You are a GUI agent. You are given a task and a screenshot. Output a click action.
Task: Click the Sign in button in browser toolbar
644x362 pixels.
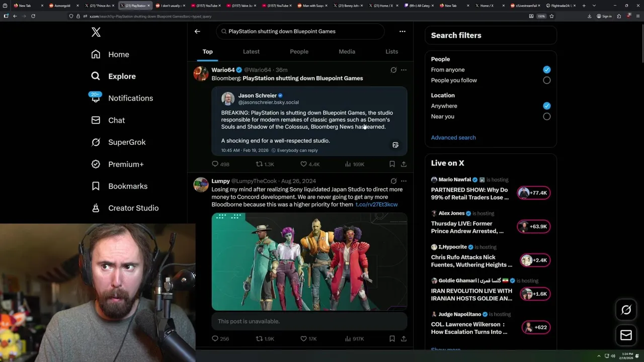click(x=604, y=16)
